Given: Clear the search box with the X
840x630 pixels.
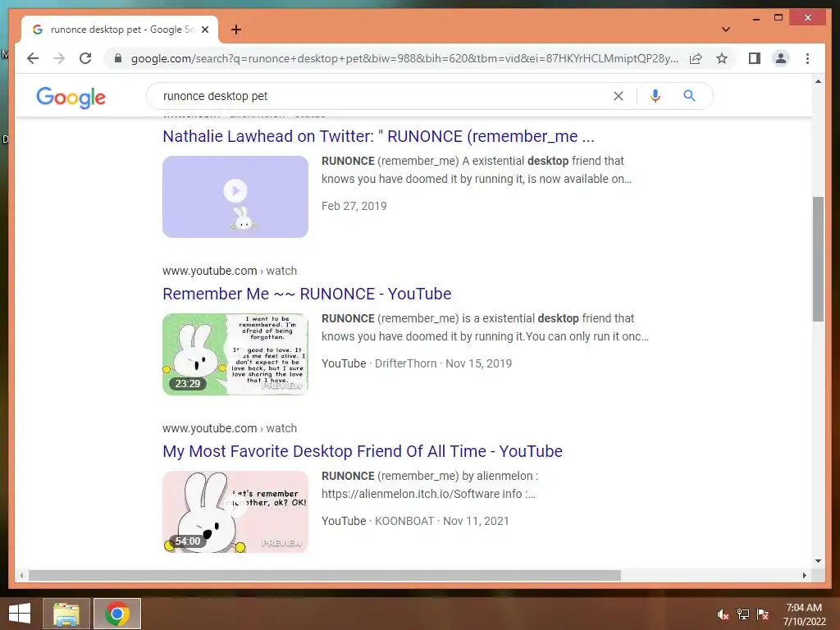Looking at the screenshot, I should (619, 96).
